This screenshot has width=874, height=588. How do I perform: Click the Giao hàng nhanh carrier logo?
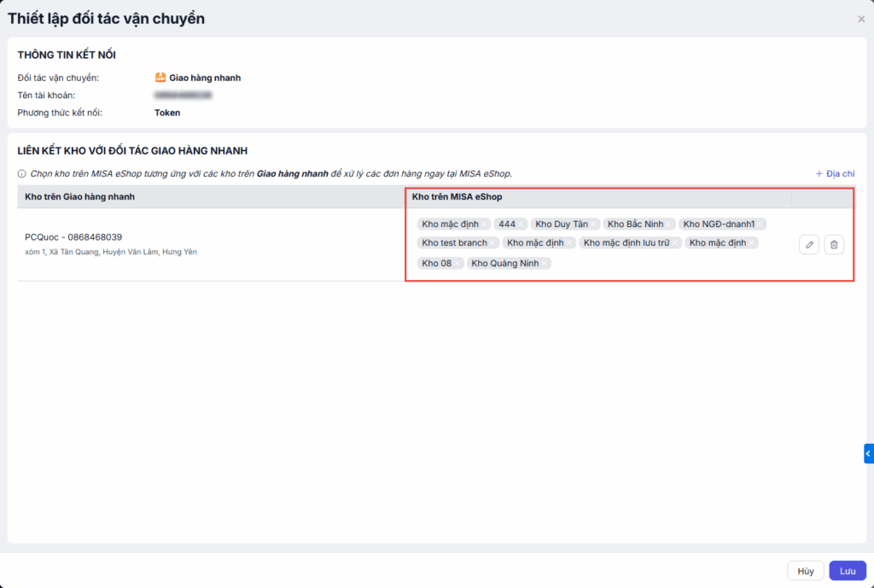tap(160, 78)
